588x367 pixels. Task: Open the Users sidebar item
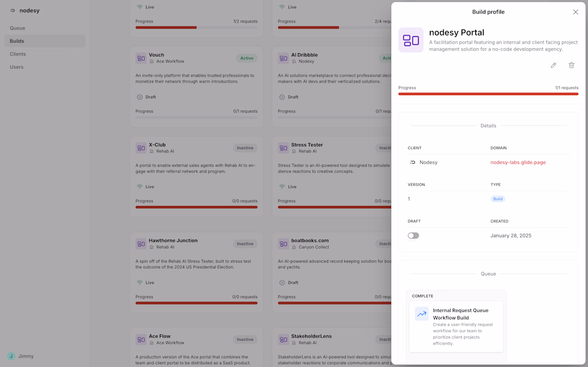tap(17, 67)
